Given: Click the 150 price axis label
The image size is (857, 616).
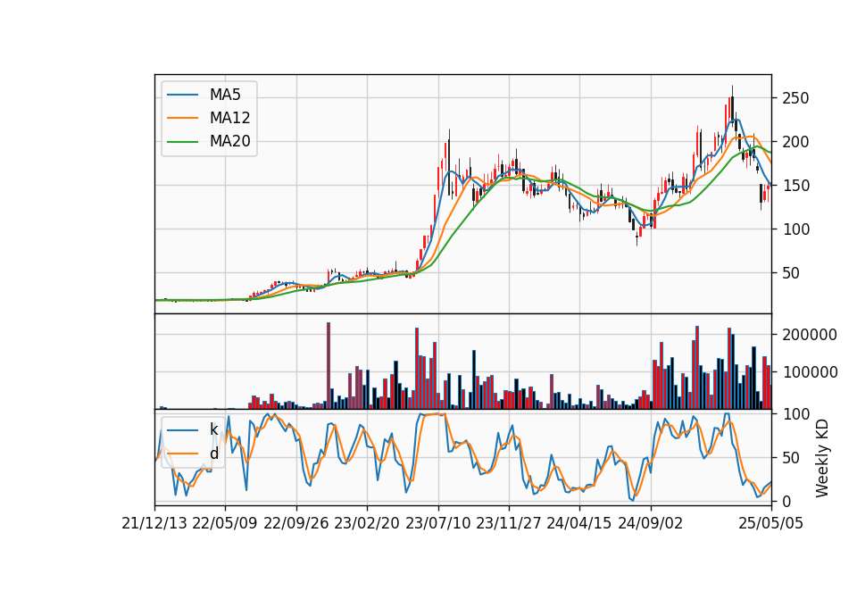Looking at the screenshot, I should pos(795,186).
